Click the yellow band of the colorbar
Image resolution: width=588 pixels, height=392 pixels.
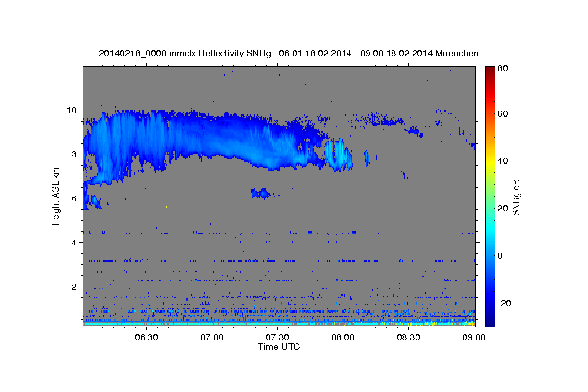[490, 161]
